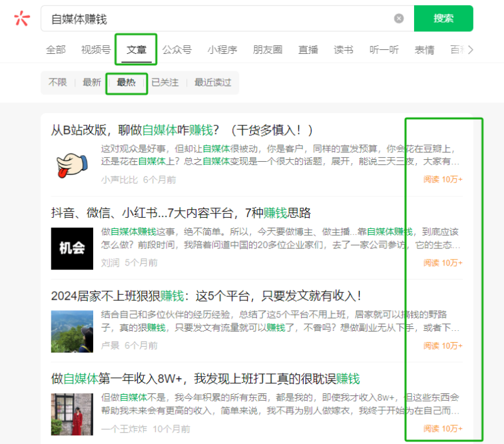504x444 pixels.
Task: Click author name 一个王炸炸
Action: click(x=124, y=429)
